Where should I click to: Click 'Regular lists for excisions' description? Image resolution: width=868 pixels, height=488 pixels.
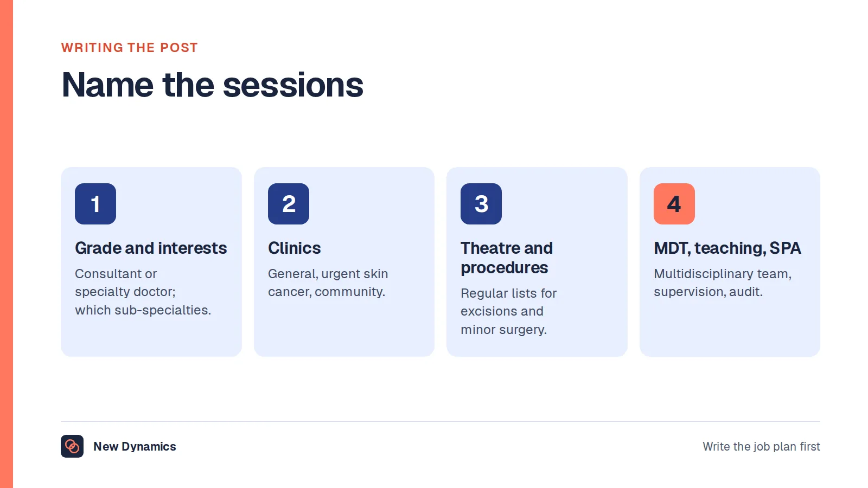tap(509, 311)
